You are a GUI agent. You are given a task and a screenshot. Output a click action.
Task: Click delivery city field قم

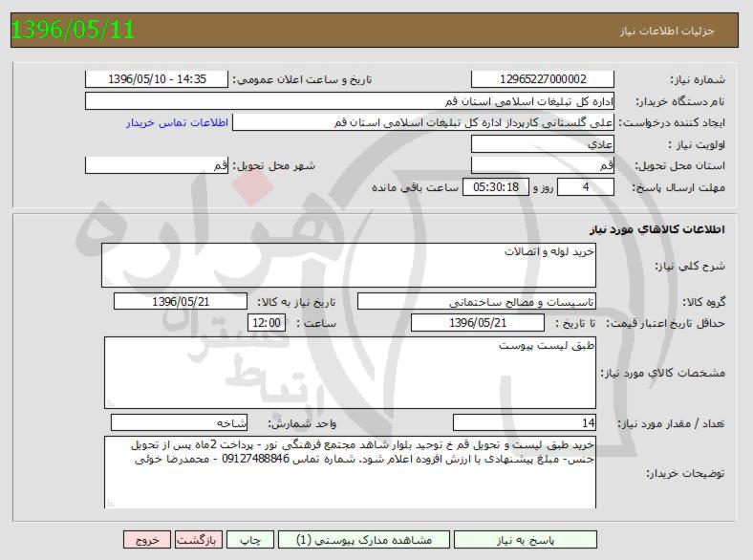point(157,165)
